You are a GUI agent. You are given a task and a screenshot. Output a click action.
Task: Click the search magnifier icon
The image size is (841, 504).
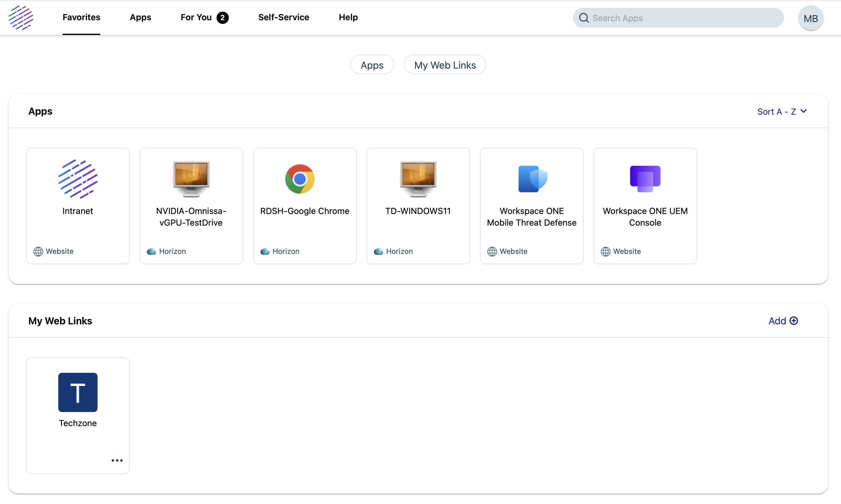pos(584,18)
